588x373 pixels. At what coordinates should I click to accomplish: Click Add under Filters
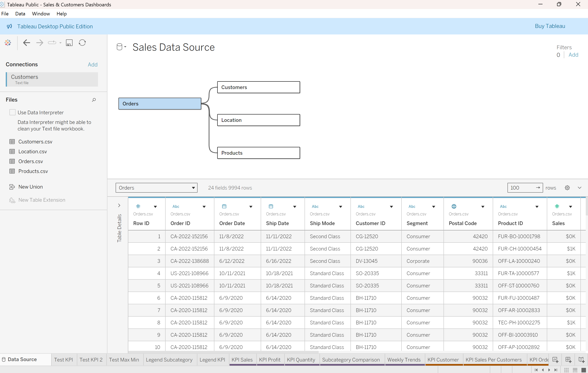pyautogui.click(x=573, y=55)
